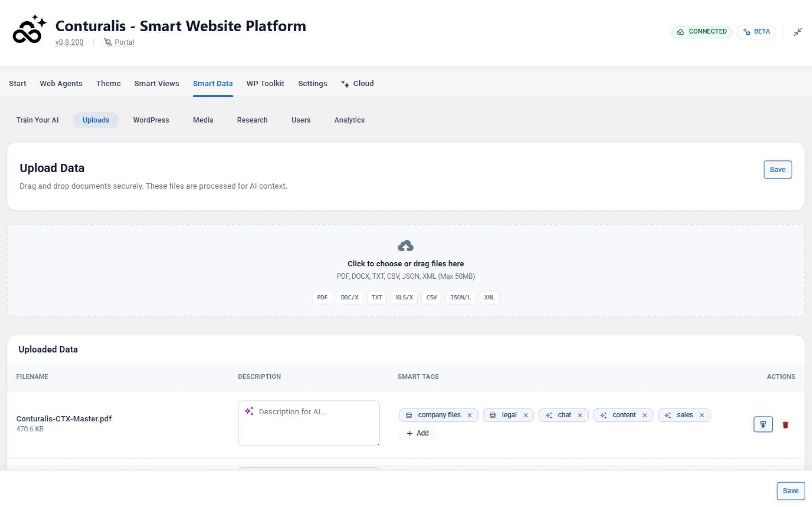The width and height of the screenshot is (812, 507).
Task: Open the WordPress subtab
Action: [151, 120]
